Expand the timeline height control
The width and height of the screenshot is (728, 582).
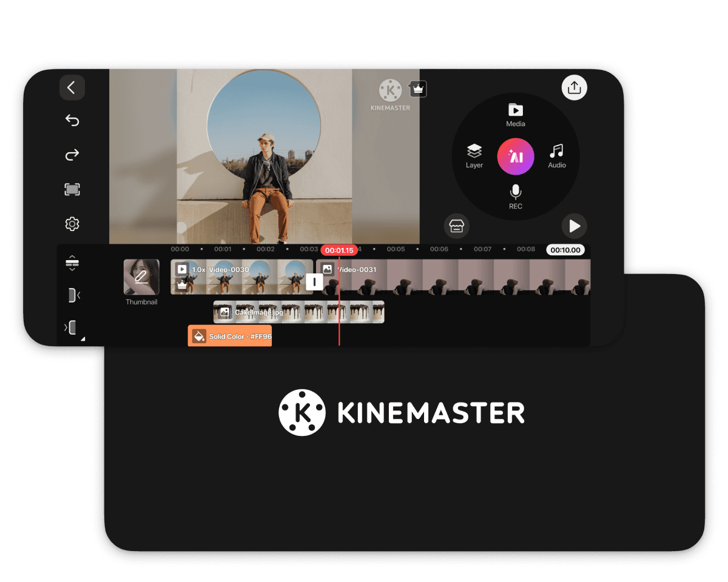click(x=72, y=263)
